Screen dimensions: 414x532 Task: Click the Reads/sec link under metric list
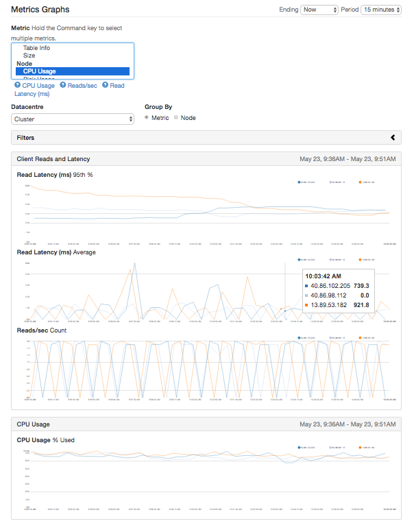(82, 86)
